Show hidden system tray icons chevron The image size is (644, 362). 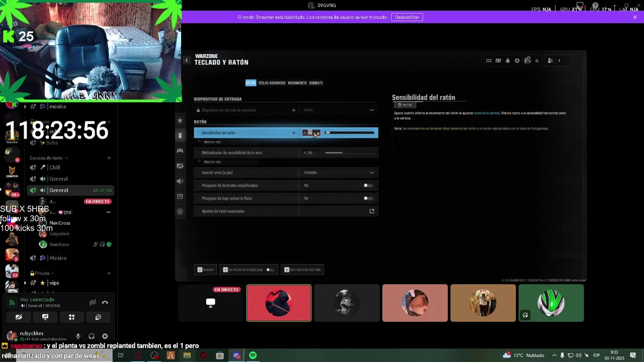click(554, 355)
